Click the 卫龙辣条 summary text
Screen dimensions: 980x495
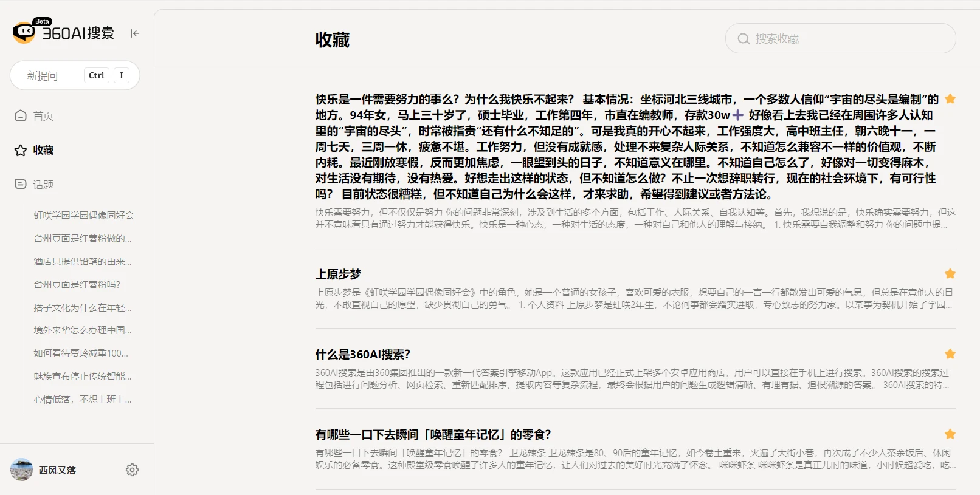(x=635, y=459)
